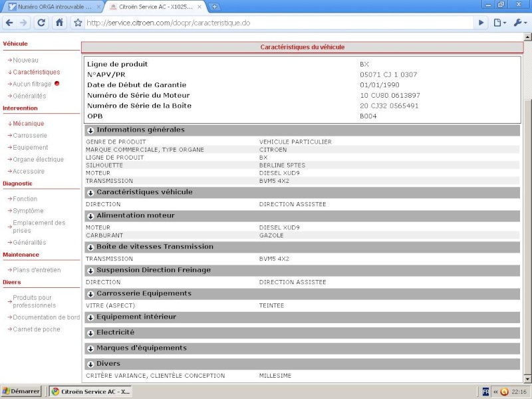Open Emplacement des prises link
Image resolution: width=532 pixels, height=399 pixels.
click(x=39, y=227)
